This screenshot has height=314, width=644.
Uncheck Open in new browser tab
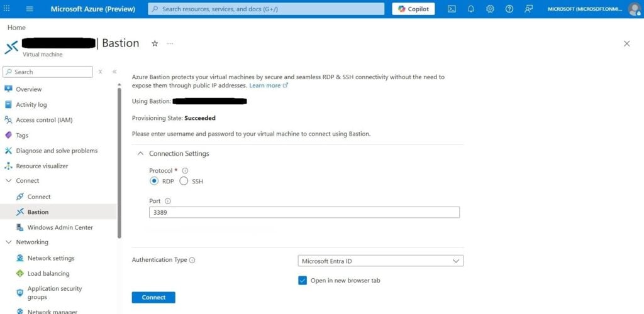[x=303, y=280]
